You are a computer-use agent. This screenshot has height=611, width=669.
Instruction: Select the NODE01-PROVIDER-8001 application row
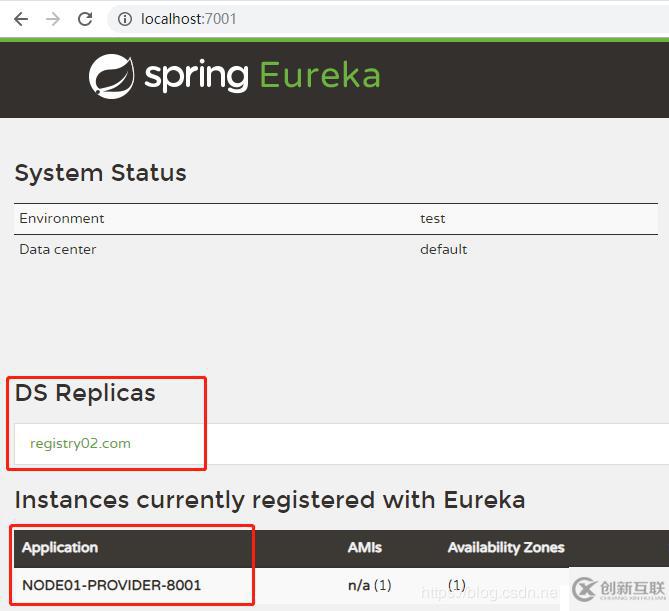[111, 585]
